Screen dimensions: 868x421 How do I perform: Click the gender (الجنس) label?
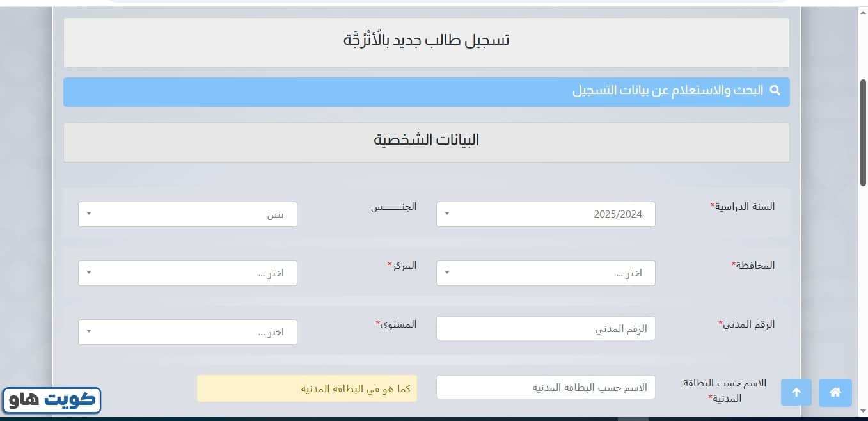394,207
